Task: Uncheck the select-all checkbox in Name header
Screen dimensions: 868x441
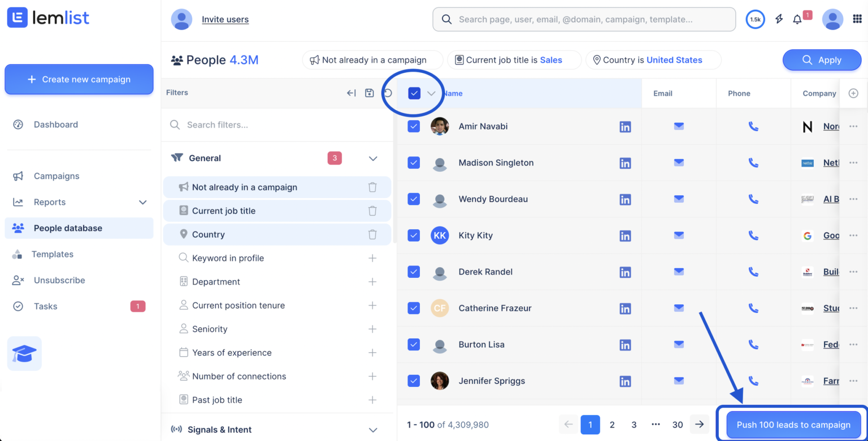Action: (x=414, y=93)
